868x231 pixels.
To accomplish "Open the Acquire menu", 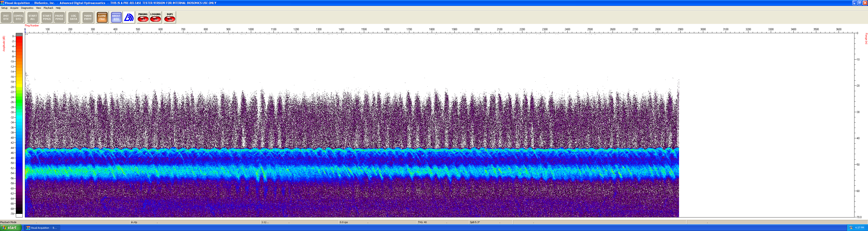I will pos(14,8).
